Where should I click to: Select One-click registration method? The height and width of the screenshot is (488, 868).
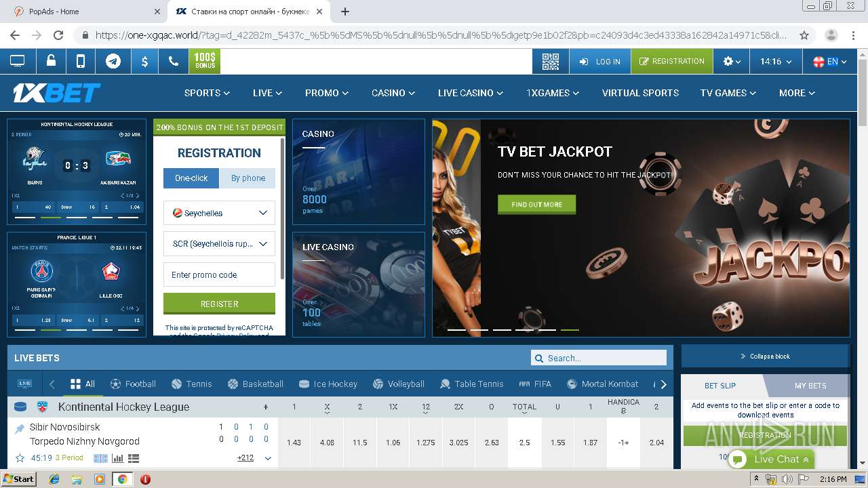191,178
